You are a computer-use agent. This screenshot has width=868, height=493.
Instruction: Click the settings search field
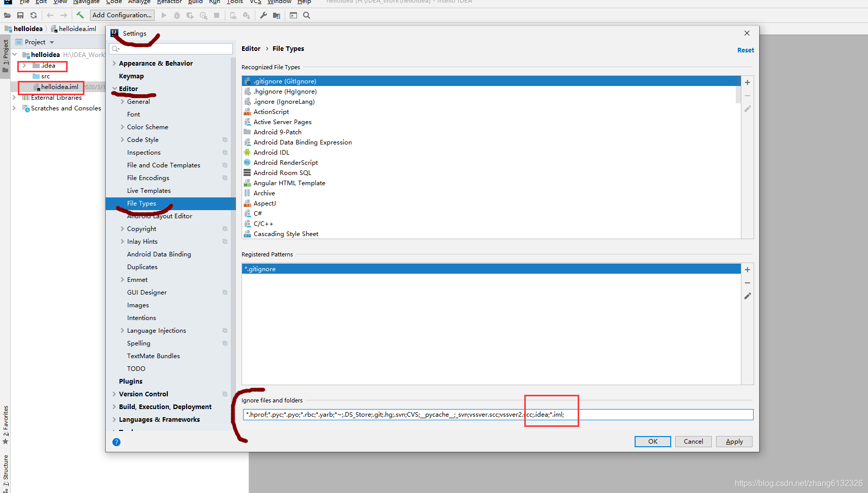click(171, 49)
